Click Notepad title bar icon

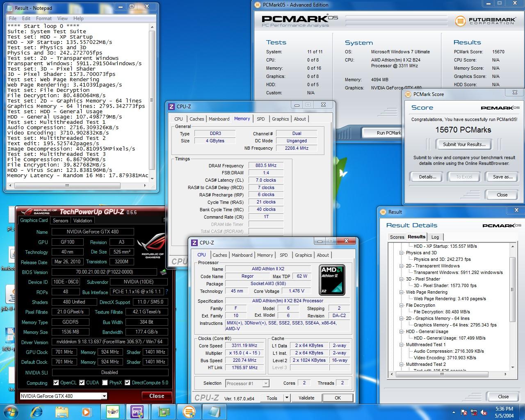[10, 8]
